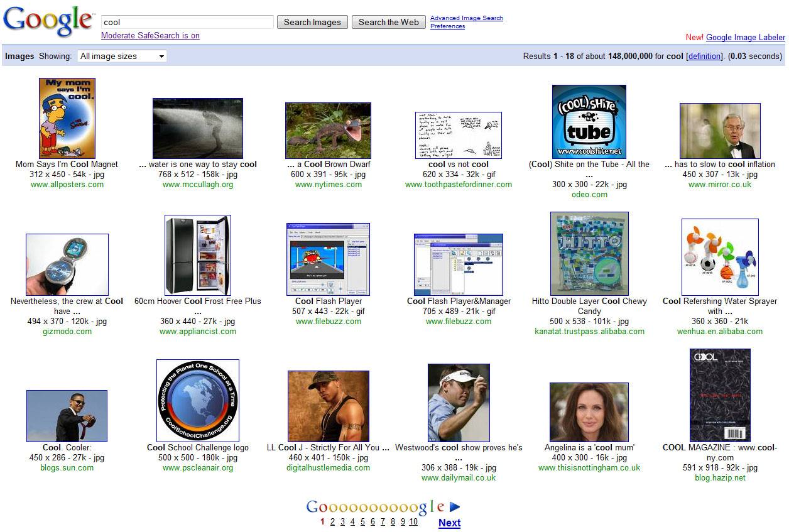789x532 pixels.
Task: Go to results page 6
Action: pyautogui.click(x=373, y=522)
